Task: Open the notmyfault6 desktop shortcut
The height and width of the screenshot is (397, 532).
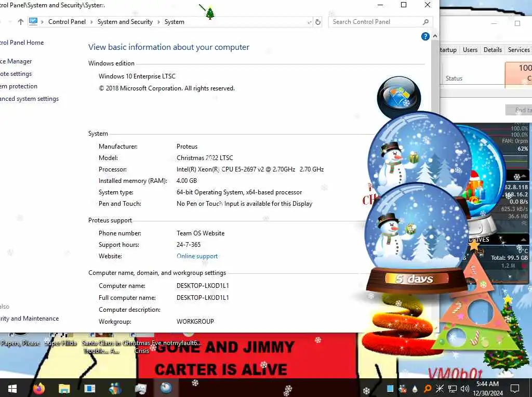Action: click(182, 343)
